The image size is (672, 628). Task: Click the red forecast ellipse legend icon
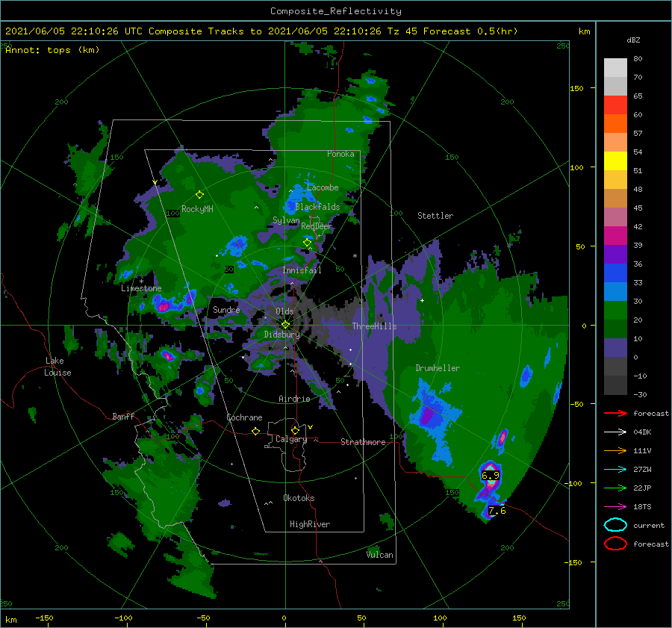pyautogui.click(x=615, y=544)
